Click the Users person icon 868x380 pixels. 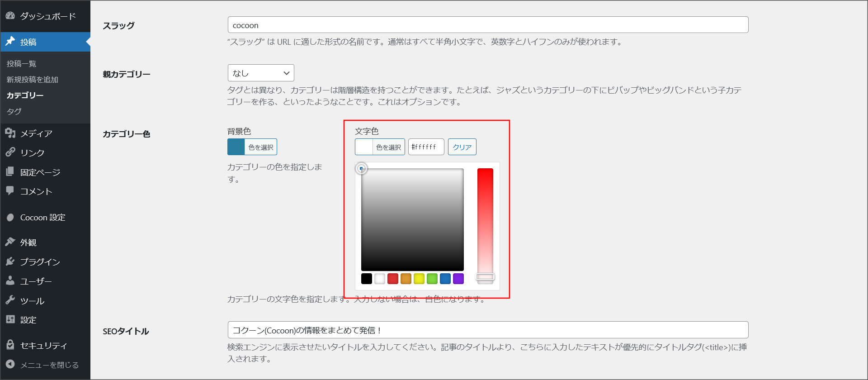[x=10, y=281]
